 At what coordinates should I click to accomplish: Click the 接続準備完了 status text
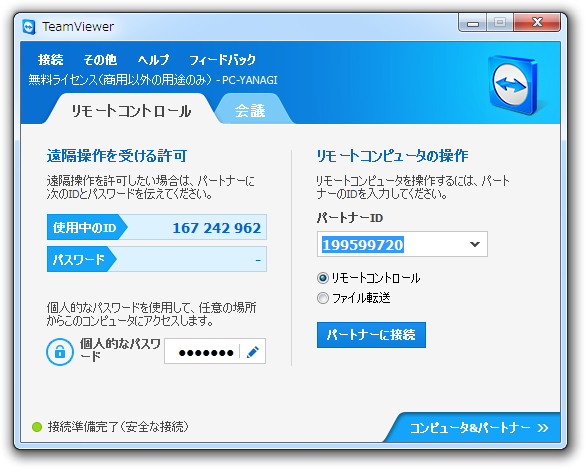point(118,427)
